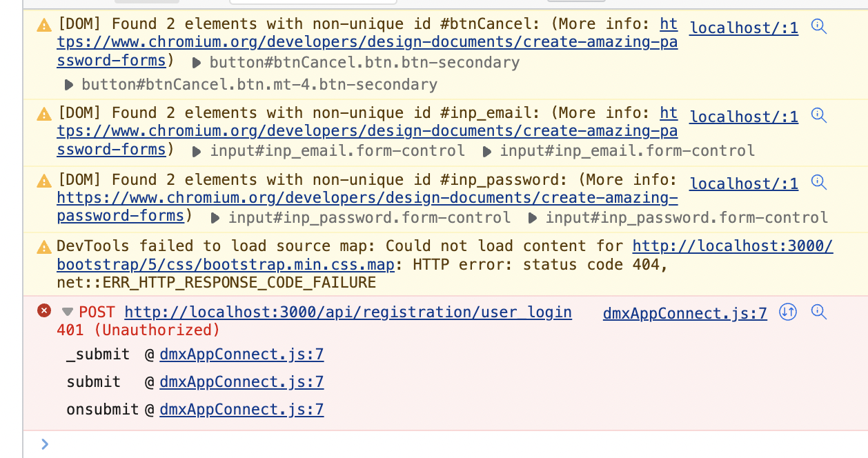
Task: Click red error icon on POST entry
Action: tap(44, 311)
